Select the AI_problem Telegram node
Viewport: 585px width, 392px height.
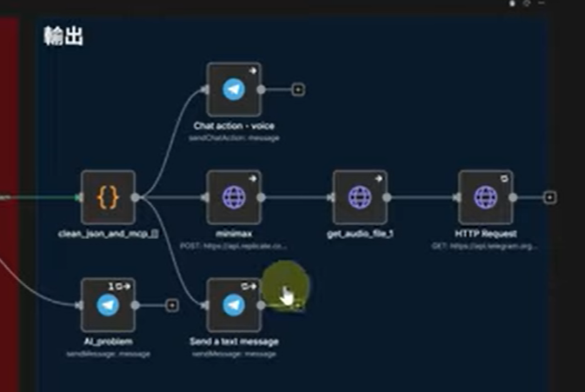[x=108, y=305]
